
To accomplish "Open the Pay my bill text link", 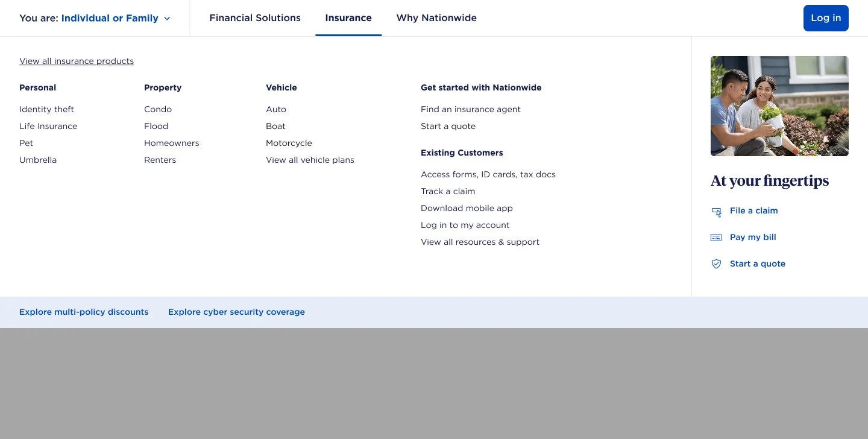I will 753,237.
